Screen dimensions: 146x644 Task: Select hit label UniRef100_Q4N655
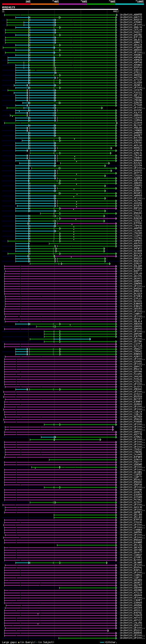click(x=131, y=133)
